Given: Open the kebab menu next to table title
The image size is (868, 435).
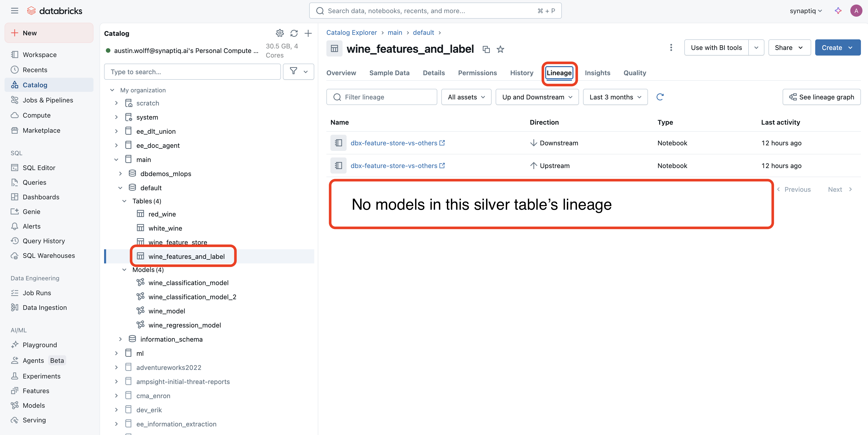Looking at the screenshot, I should (x=671, y=47).
